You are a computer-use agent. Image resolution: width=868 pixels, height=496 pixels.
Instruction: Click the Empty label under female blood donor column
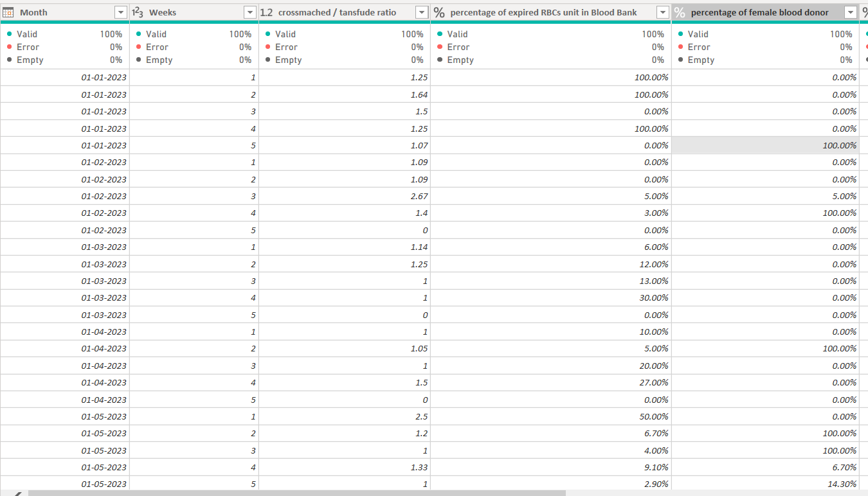pyautogui.click(x=701, y=60)
